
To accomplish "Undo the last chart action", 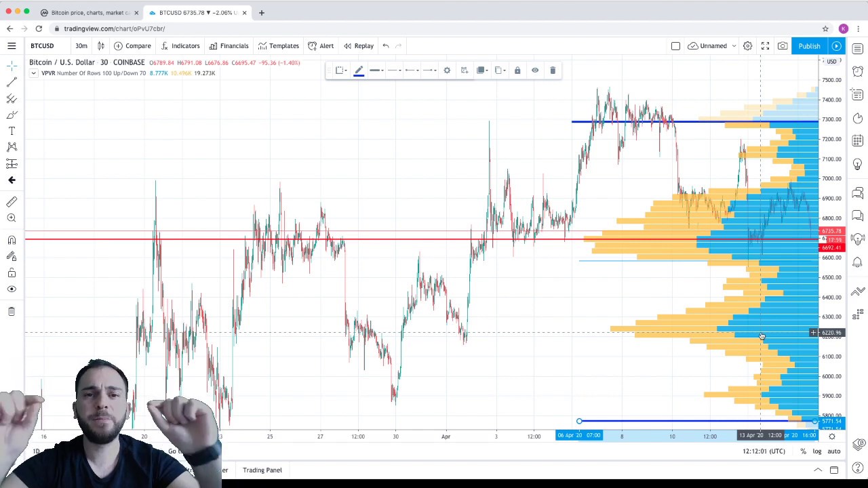I will [385, 45].
